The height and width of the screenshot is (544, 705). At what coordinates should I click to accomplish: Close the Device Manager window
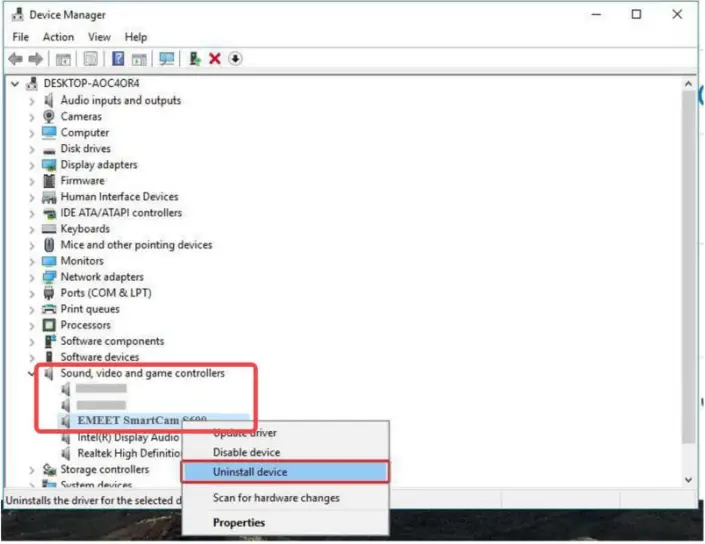677,14
